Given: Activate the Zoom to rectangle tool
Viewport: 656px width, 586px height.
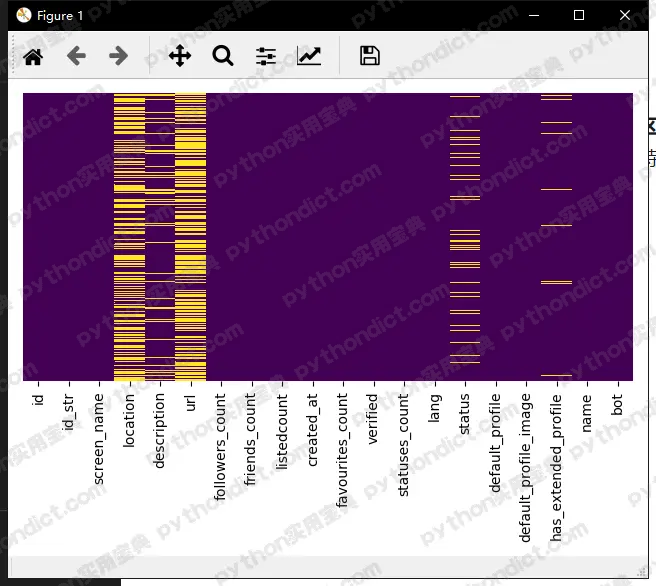Looking at the screenshot, I should tap(223, 56).
